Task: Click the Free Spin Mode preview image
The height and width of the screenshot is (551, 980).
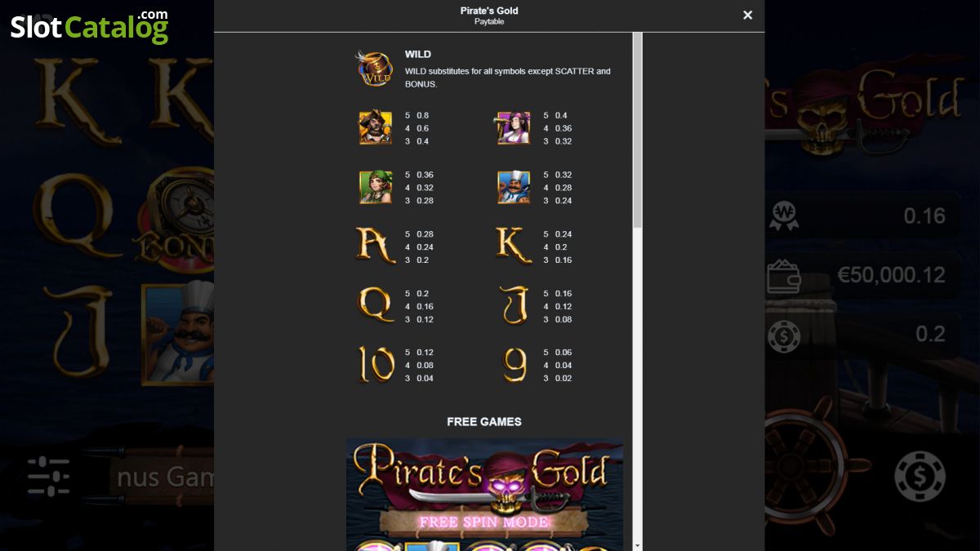Action: tap(484, 495)
